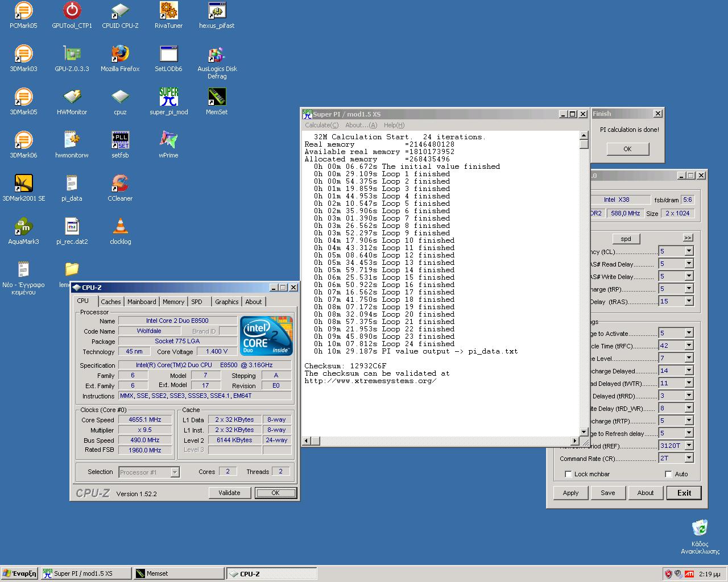The height and width of the screenshot is (582, 728).
Task: Expand the tRAS value dropdown showing 15
Action: tap(689, 301)
